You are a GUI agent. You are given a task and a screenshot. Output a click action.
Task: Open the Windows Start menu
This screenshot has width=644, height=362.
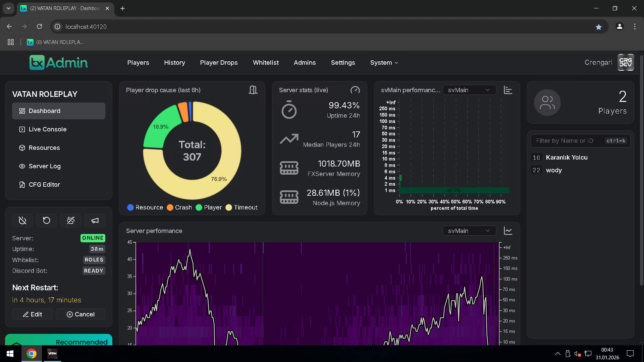click(x=10, y=354)
